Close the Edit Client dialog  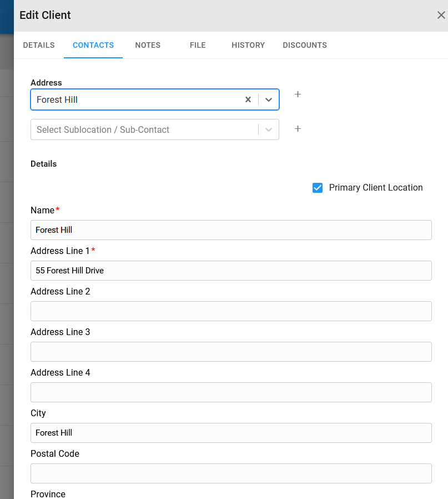pyautogui.click(x=441, y=15)
